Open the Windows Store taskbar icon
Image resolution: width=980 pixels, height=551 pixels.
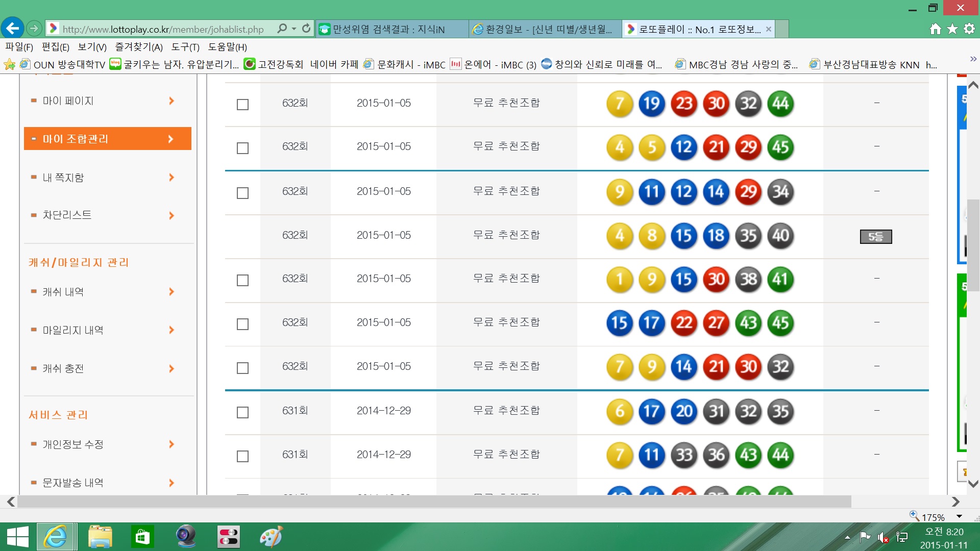[x=142, y=537]
